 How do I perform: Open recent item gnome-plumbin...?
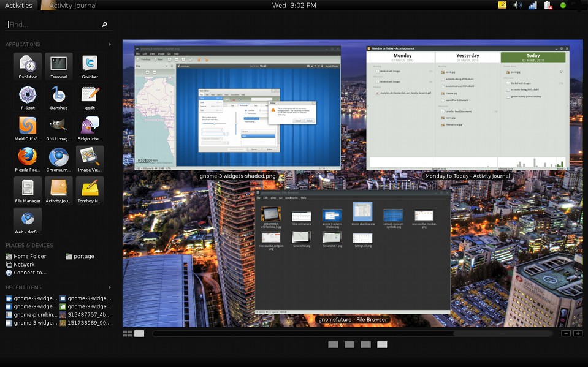click(x=32, y=314)
